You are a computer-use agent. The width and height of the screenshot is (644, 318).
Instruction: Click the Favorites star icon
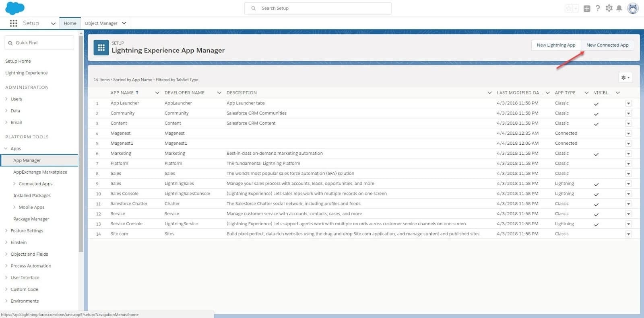[x=569, y=8]
